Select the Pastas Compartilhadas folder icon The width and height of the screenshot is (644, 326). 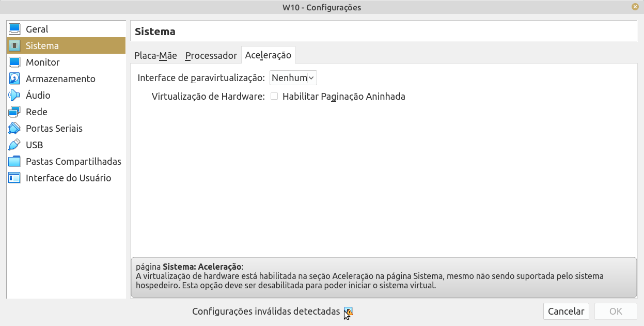pyautogui.click(x=14, y=162)
